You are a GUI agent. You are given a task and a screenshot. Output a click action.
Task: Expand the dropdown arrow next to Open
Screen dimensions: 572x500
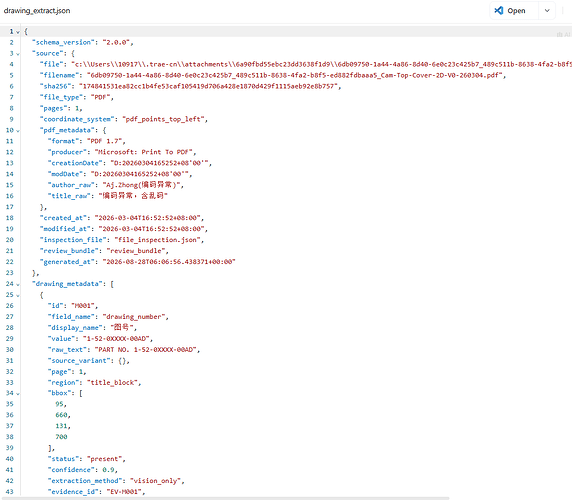pos(547,11)
